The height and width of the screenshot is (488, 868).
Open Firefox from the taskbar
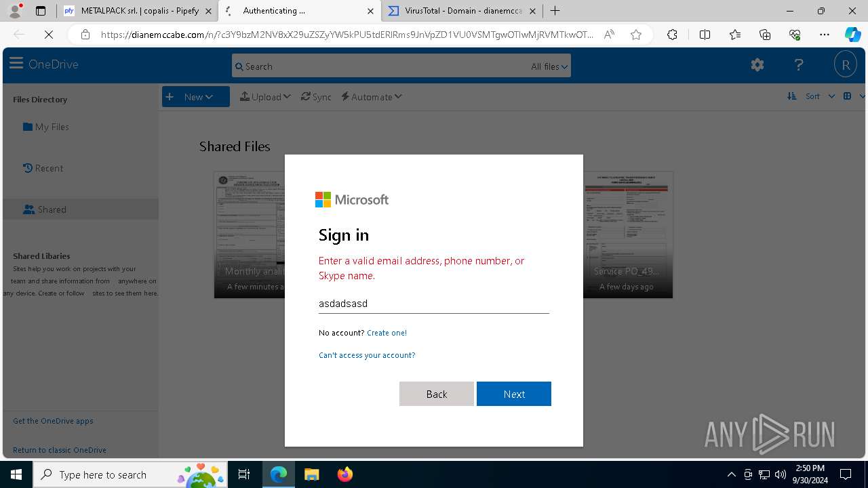345,474
